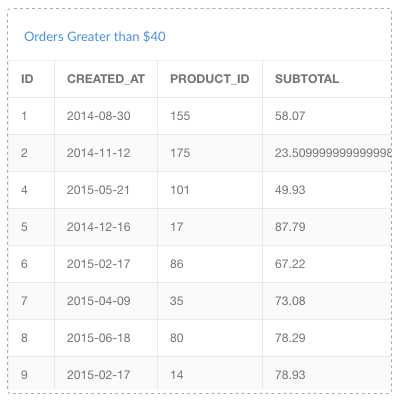The image size is (401, 402).
Task: Select the date 2015-04-09
Action: click(x=99, y=301)
